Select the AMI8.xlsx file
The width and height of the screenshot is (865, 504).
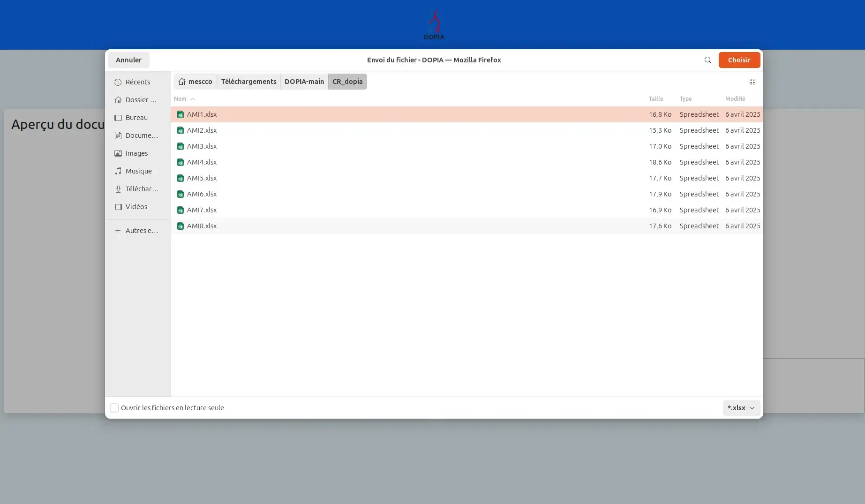point(202,226)
